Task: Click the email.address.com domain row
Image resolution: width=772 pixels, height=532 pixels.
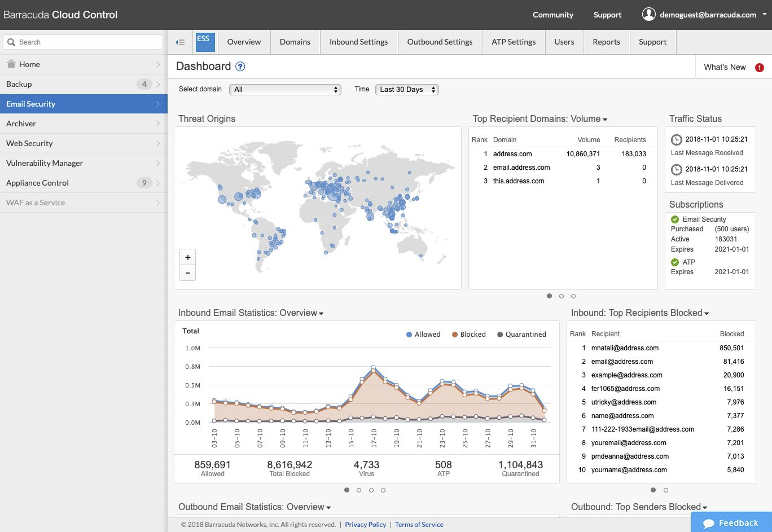Action: tap(563, 168)
